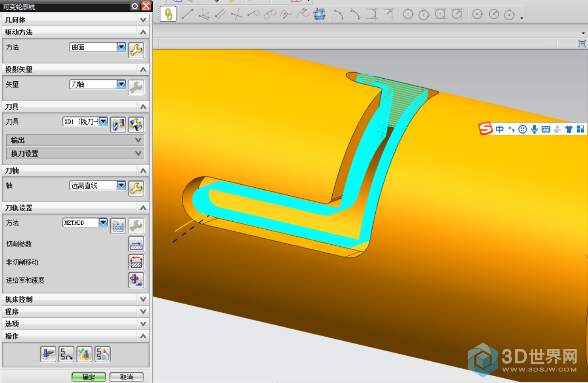Open the Sogou soft keyboard icon
588x383 pixels.
546,129
